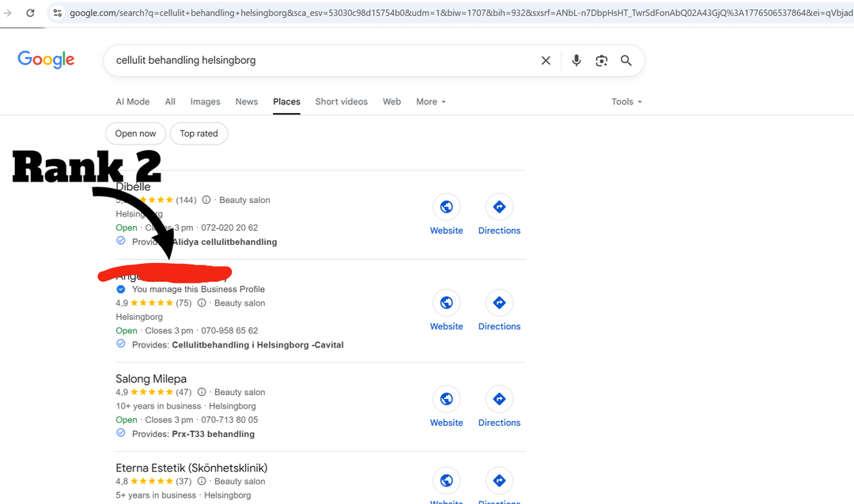The height and width of the screenshot is (504, 854).
Task: Open Dibelle directions icon
Action: pyautogui.click(x=500, y=207)
